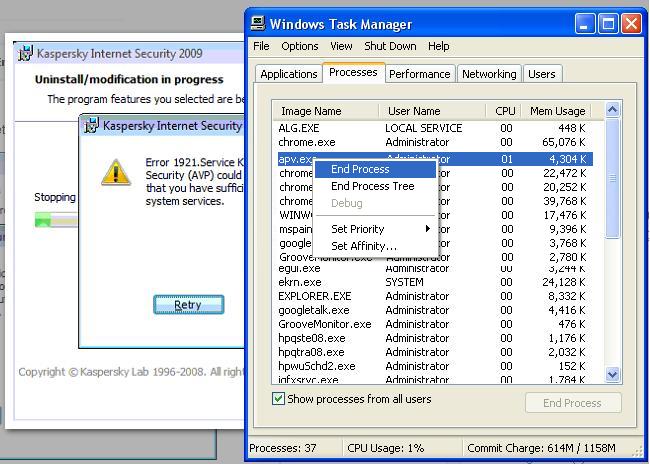Close the Windows Task Manager window
The width and height of the screenshot is (650, 464).
(631, 23)
